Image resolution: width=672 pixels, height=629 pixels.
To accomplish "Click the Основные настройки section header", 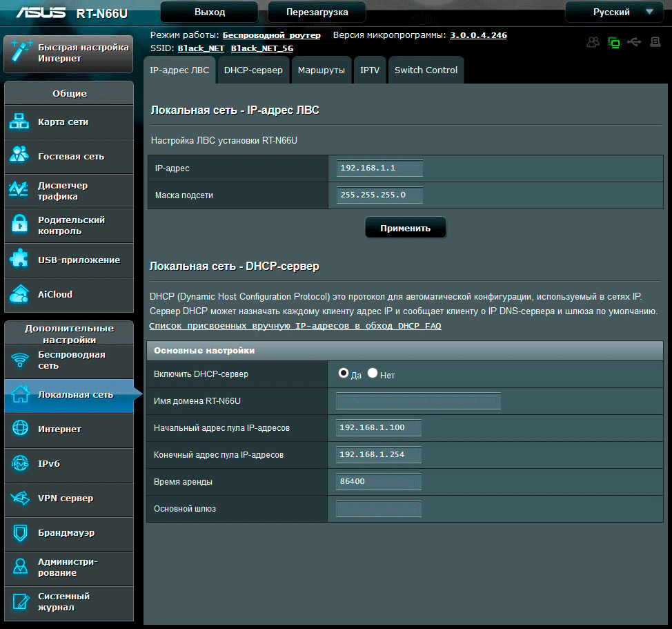I will (x=405, y=351).
